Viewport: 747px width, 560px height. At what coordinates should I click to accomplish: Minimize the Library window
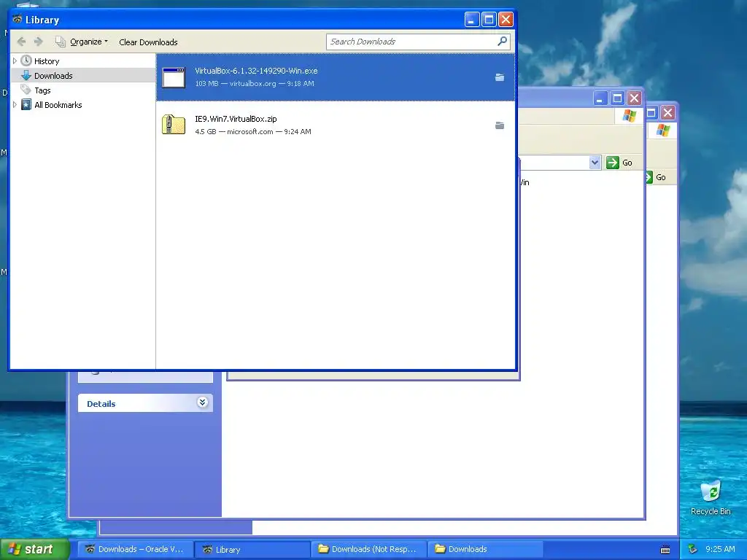pos(472,20)
